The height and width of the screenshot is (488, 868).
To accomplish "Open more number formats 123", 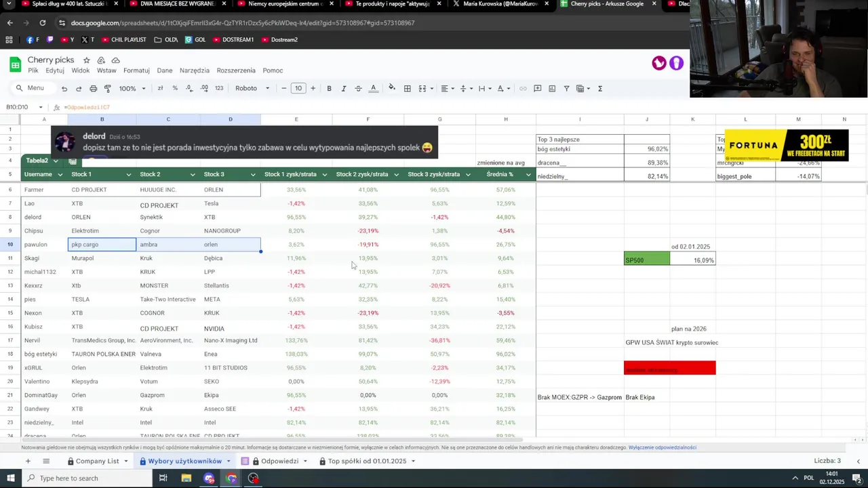I will [x=219, y=89].
